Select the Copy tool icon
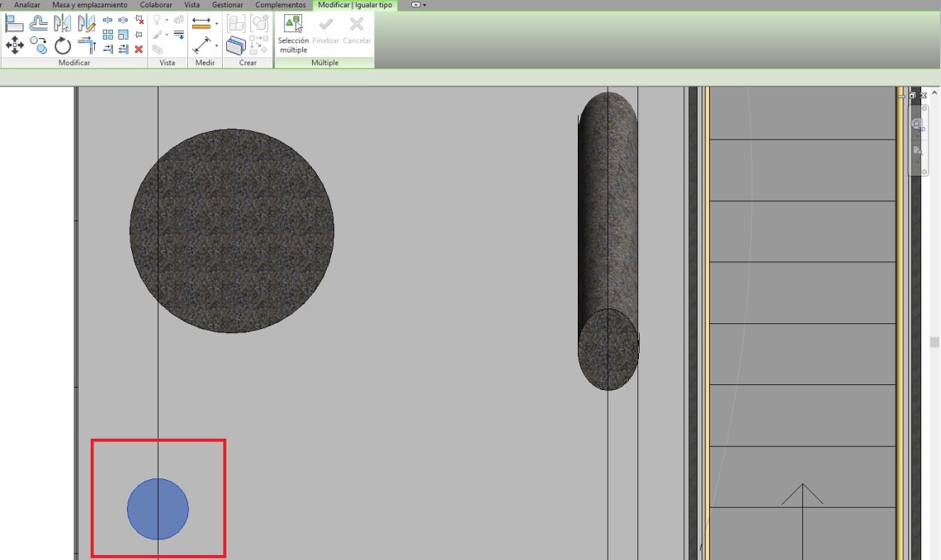 tap(39, 45)
